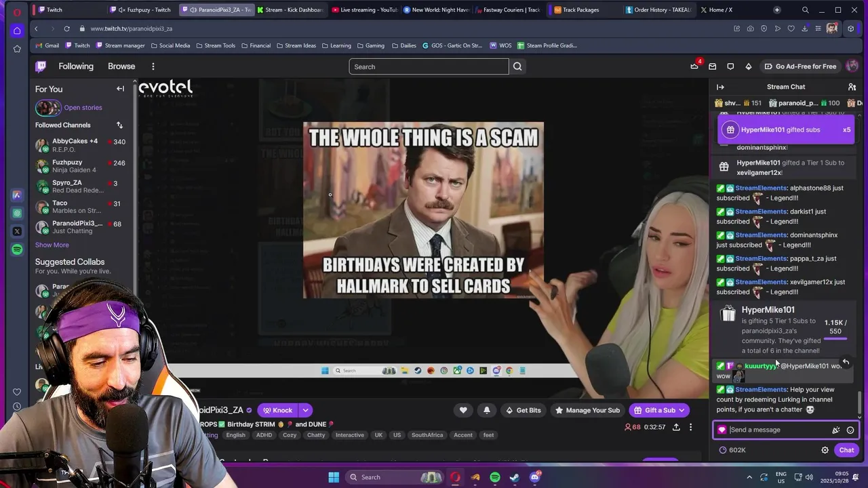The width and height of the screenshot is (868, 488).
Task: Open the emote picker in chat
Action: [850, 430]
